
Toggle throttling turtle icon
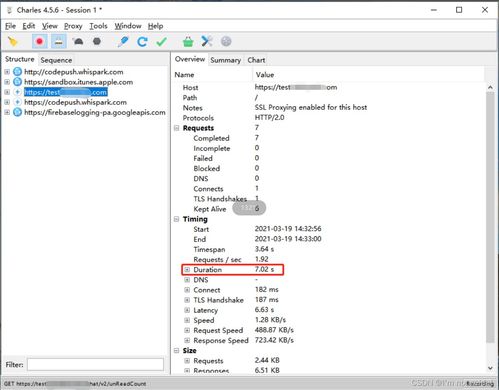[78, 42]
